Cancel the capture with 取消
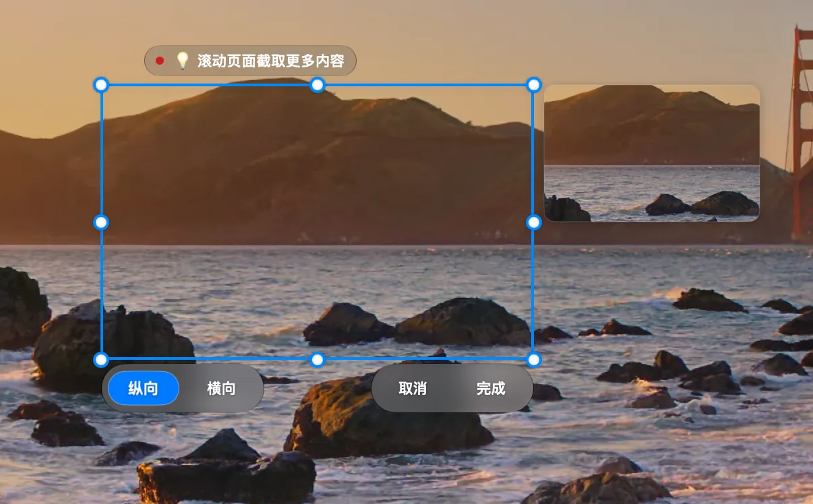Screen dimensions: 813x504 pyautogui.click(x=413, y=388)
